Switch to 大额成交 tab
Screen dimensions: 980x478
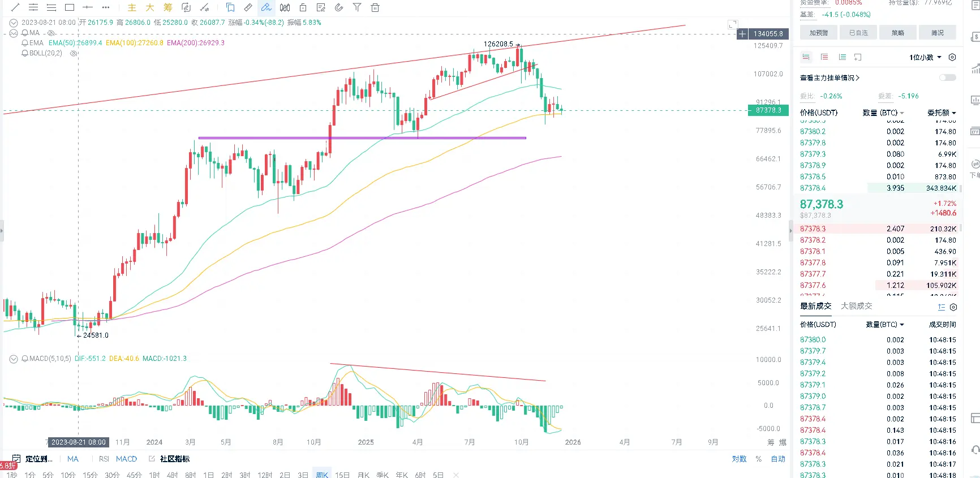[856, 306]
